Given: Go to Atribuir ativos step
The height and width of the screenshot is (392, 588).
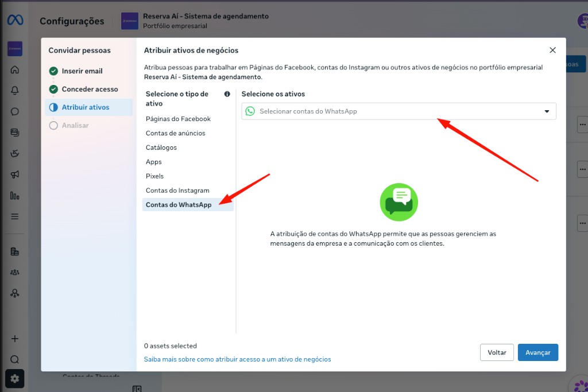Looking at the screenshot, I should [88, 107].
